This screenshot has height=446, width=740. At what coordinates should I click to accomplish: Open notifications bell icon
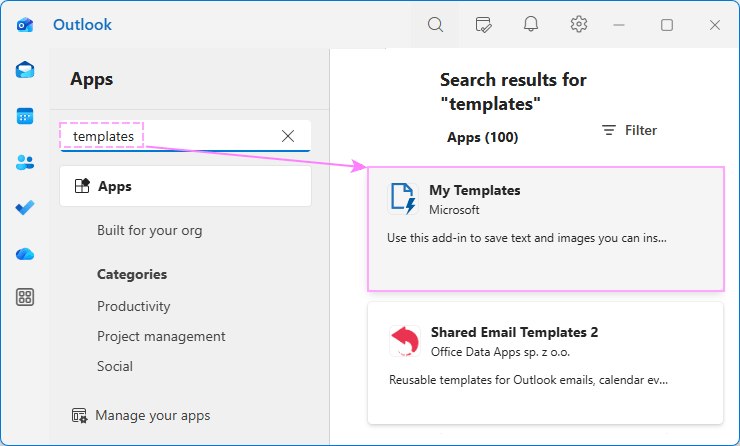[531, 24]
